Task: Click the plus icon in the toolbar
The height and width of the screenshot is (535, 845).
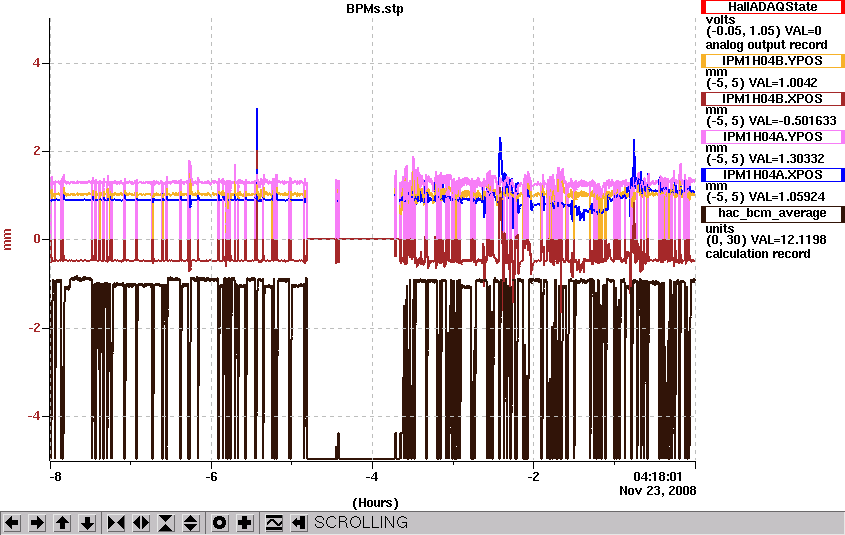Action: coord(245,523)
